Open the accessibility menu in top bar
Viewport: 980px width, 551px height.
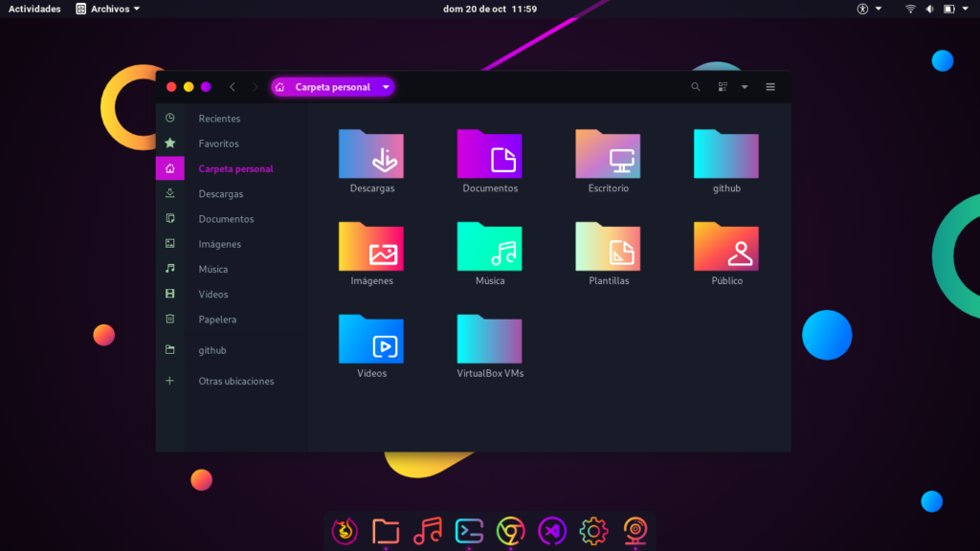point(869,9)
